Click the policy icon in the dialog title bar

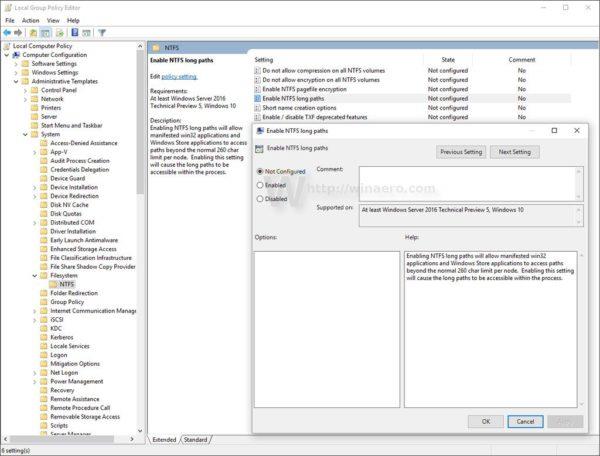[260, 131]
